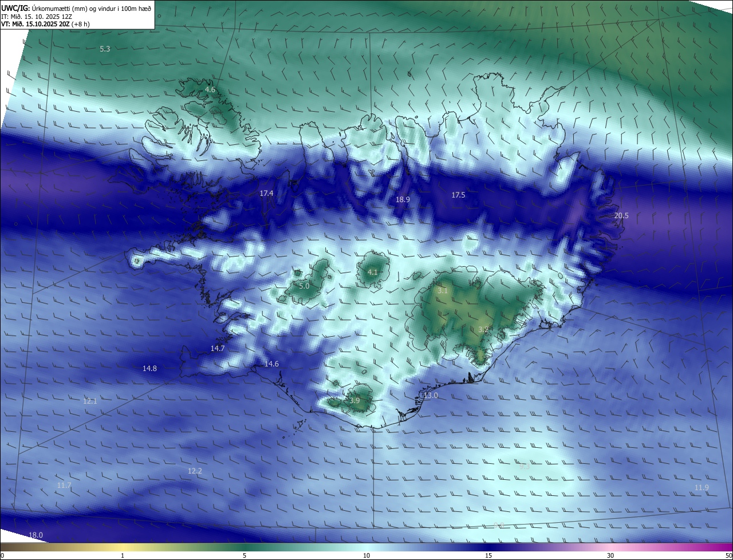
Task: Click the colour scale tick label 5
Action: pyautogui.click(x=245, y=555)
